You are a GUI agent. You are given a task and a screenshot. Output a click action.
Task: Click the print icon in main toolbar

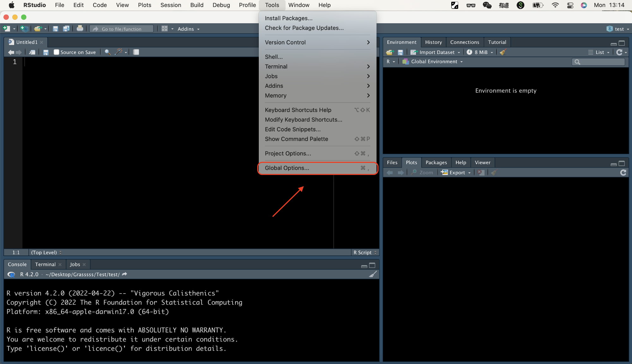[80, 28]
